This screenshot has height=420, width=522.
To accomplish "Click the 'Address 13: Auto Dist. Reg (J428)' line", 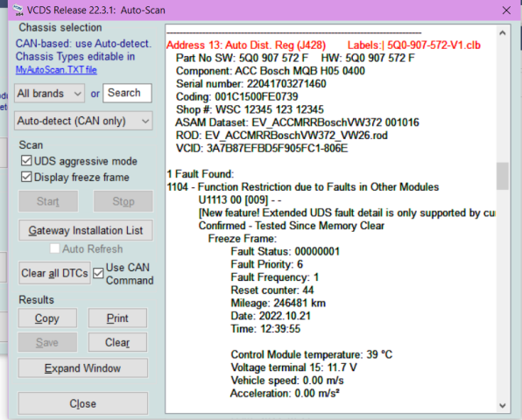I will [x=246, y=45].
